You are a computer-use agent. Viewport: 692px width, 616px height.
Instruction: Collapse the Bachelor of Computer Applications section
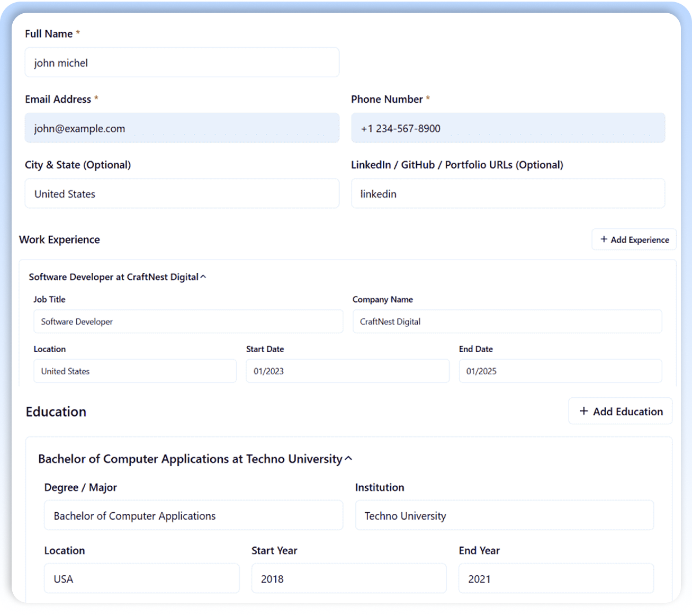tap(348, 459)
